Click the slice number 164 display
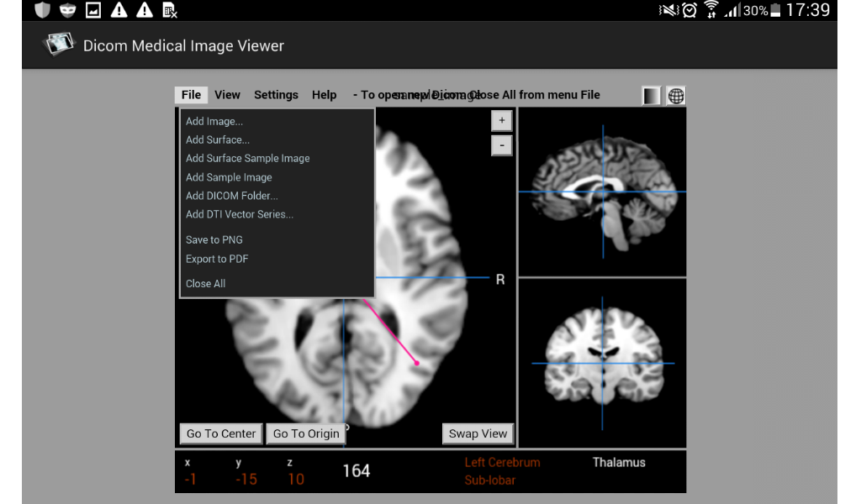 click(x=356, y=471)
